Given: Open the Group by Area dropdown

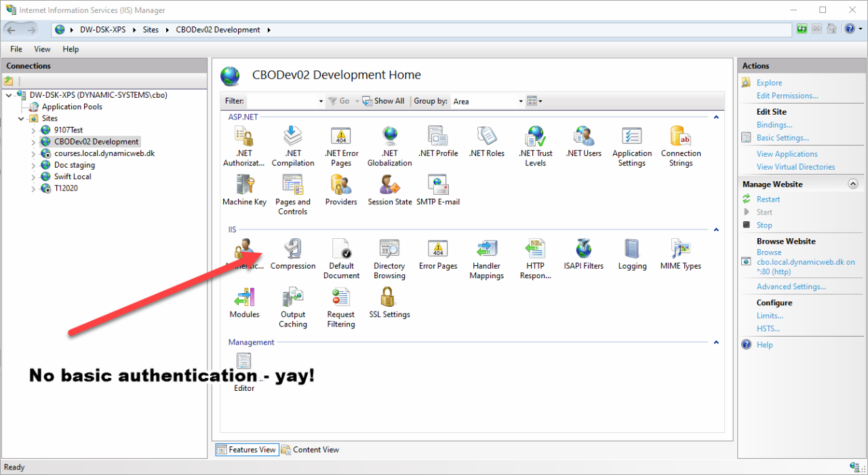Looking at the screenshot, I should (x=488, y=101).
